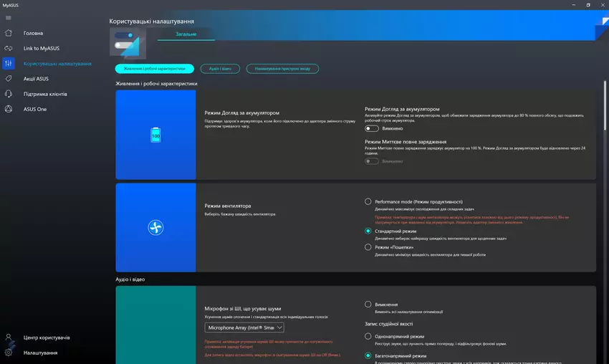Switch to the Загальне tab
Image resolution: width=609 pixels, height=364 pixels.
185,34
